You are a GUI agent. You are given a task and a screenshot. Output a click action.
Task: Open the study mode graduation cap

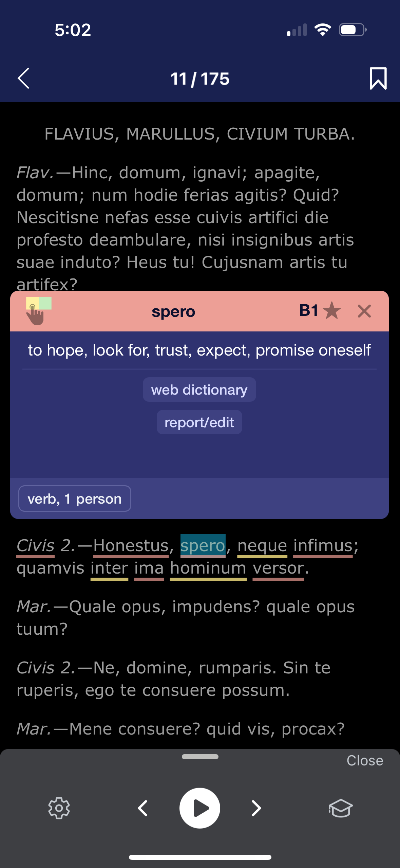click(x=341, y=808)
